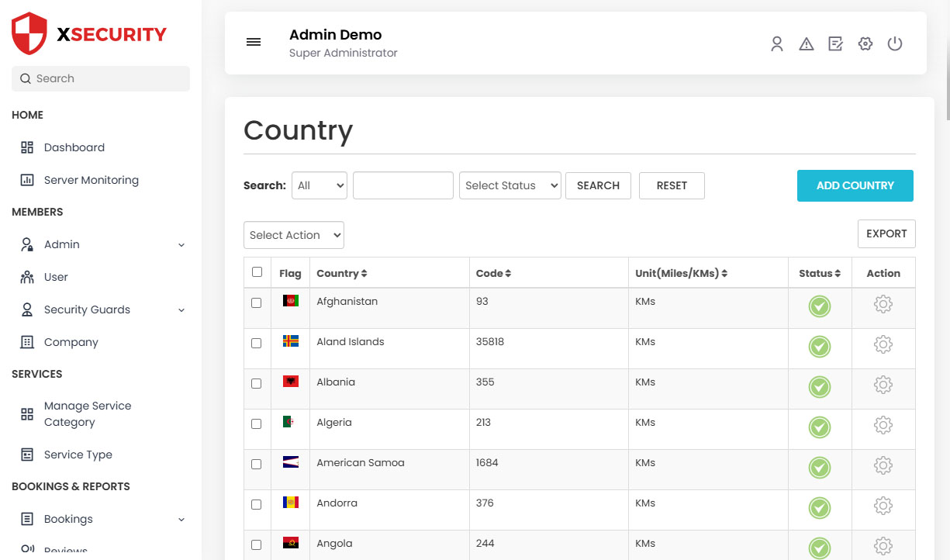
Task: Expand the Admin sidebar submenu
Action: pos(181,245)
